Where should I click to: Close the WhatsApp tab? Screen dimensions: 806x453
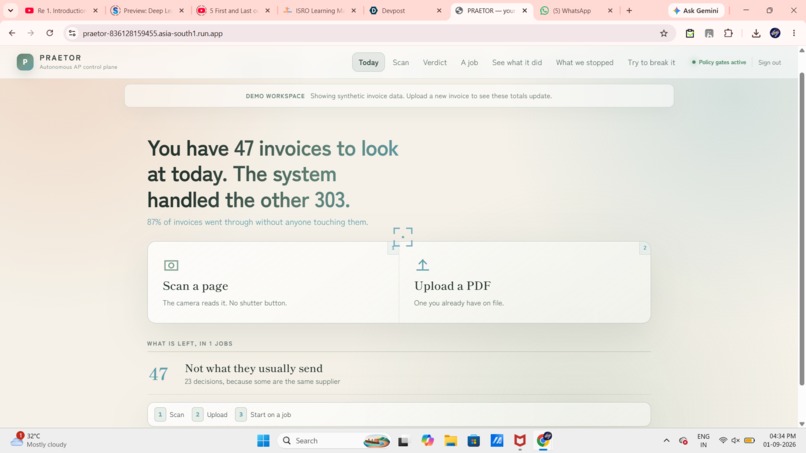610,10
